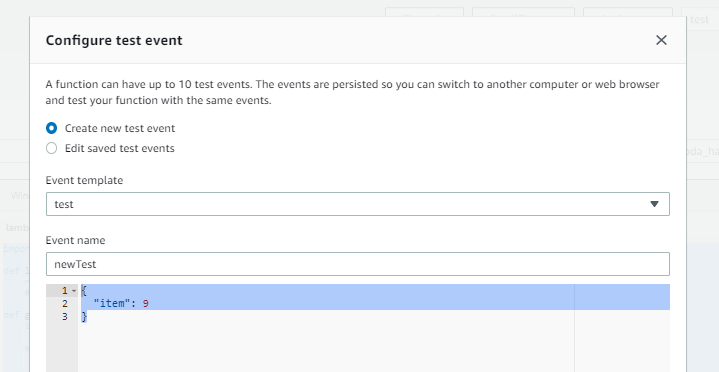Screen dimensions: 719x372
Task: Click line number 1 in editor gutter
Action: [x=65, y=290]
